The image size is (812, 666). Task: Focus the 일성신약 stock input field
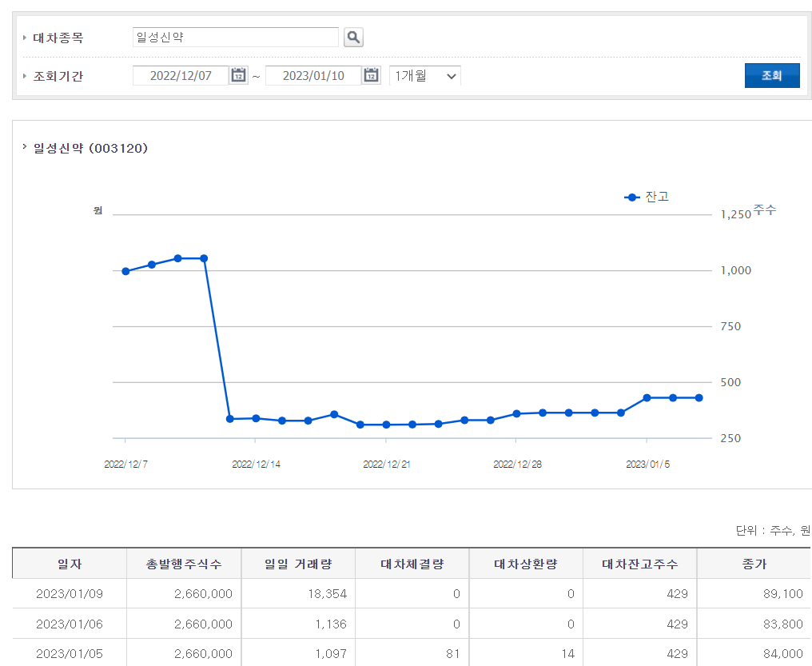236,38
